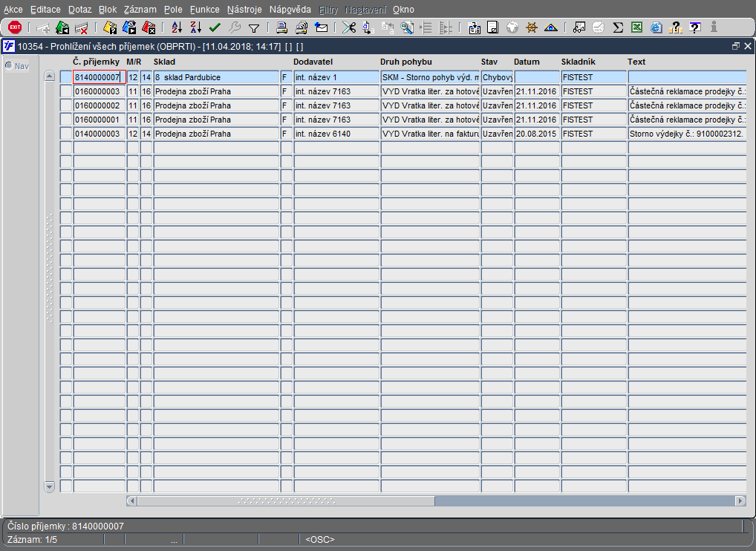The height and width of the screenshot is (551, 756).
Task: Click the copy text icon after scissors
Action: tap(368, 27)
